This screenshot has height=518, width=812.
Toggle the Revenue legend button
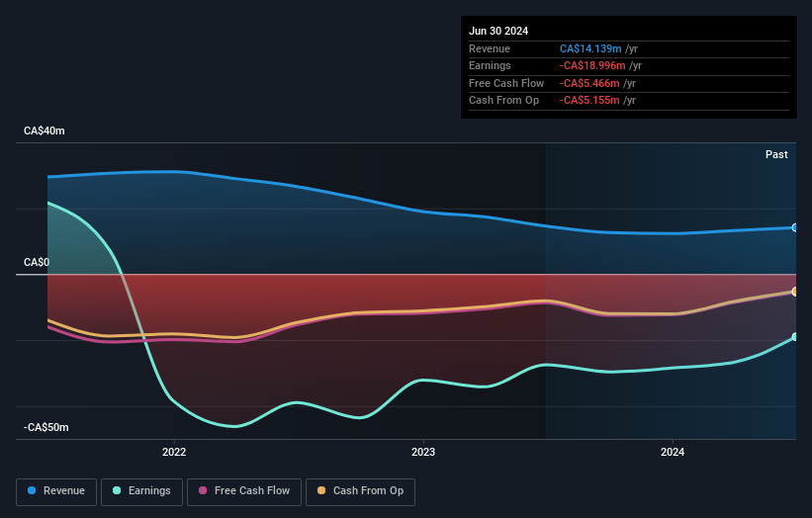point(56,491)
